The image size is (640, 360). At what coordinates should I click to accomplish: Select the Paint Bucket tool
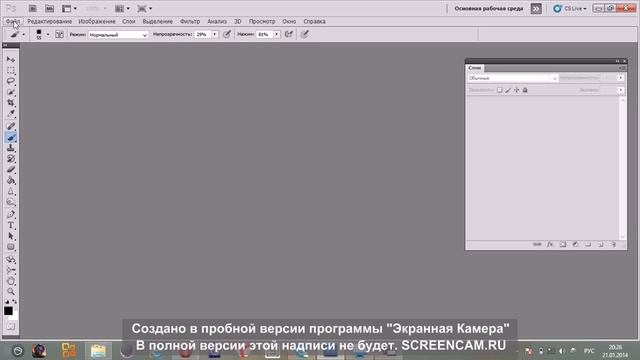tap(11, 180)
